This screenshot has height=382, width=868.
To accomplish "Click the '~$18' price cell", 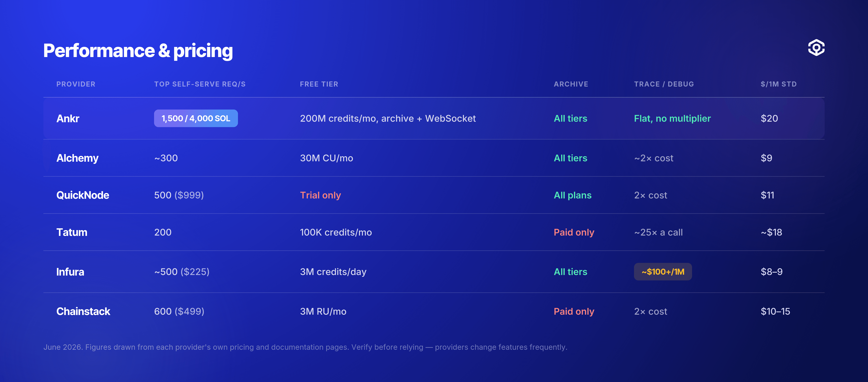I will click(771, 232).
